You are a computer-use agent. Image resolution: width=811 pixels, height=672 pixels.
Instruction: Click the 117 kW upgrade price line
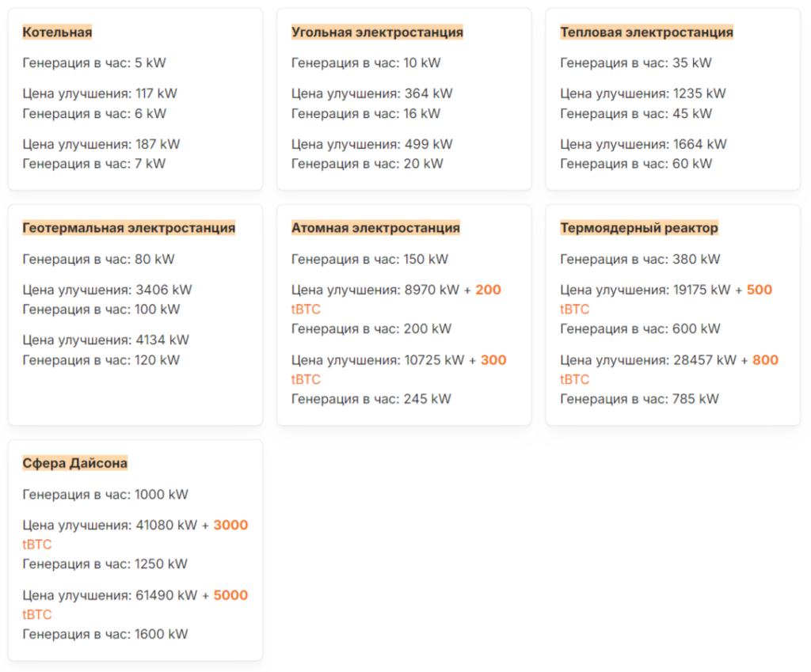(100, 93)
